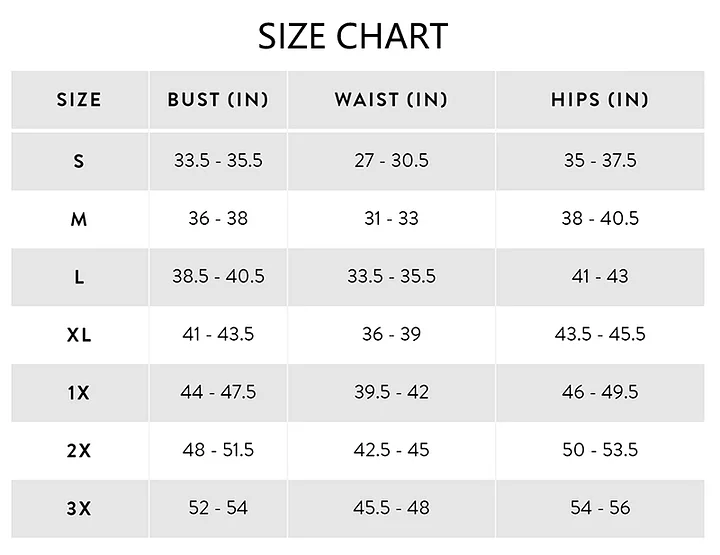
Task: Select hips value 50 - 53.5
Action: click(x=600, y=449)
